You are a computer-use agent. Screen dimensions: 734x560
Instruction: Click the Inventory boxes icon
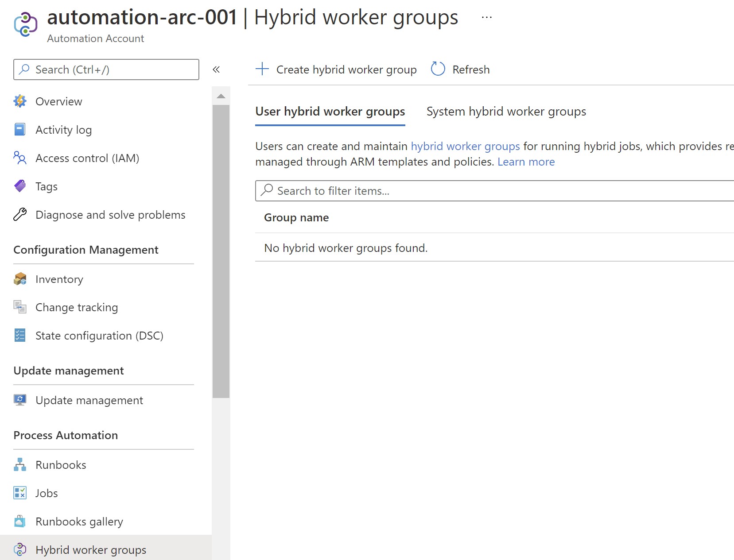click(x=20, y=279)
